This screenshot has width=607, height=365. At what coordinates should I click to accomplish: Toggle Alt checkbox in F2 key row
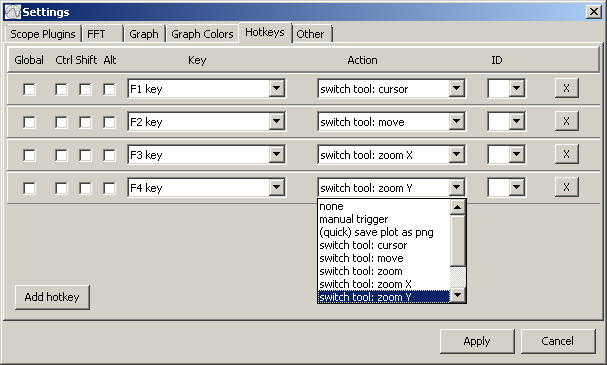pyautogui.click(x=109, y=122)
